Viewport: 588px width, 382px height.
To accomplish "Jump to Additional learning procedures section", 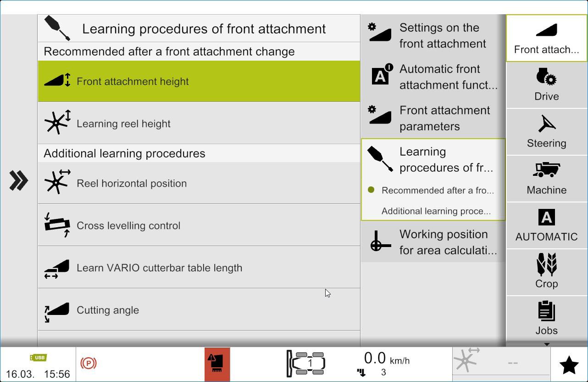I will [x=436, y=211].
